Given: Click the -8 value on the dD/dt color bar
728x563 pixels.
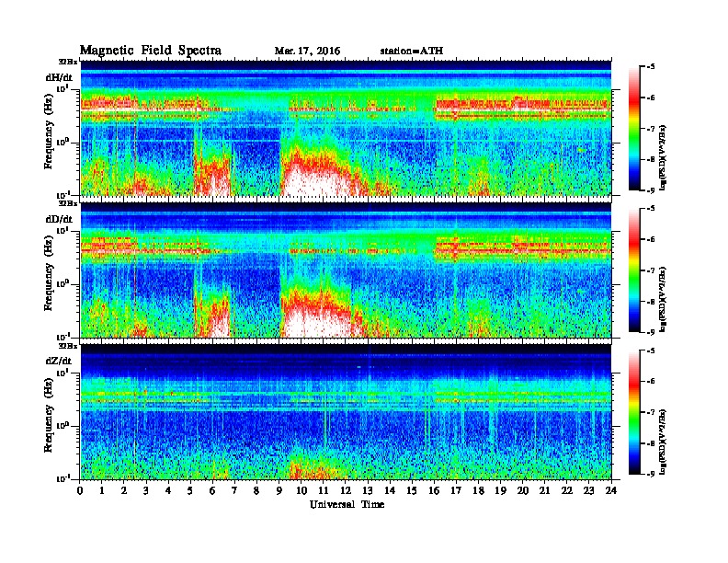Looking at the screenshot, I should (651, 302).
